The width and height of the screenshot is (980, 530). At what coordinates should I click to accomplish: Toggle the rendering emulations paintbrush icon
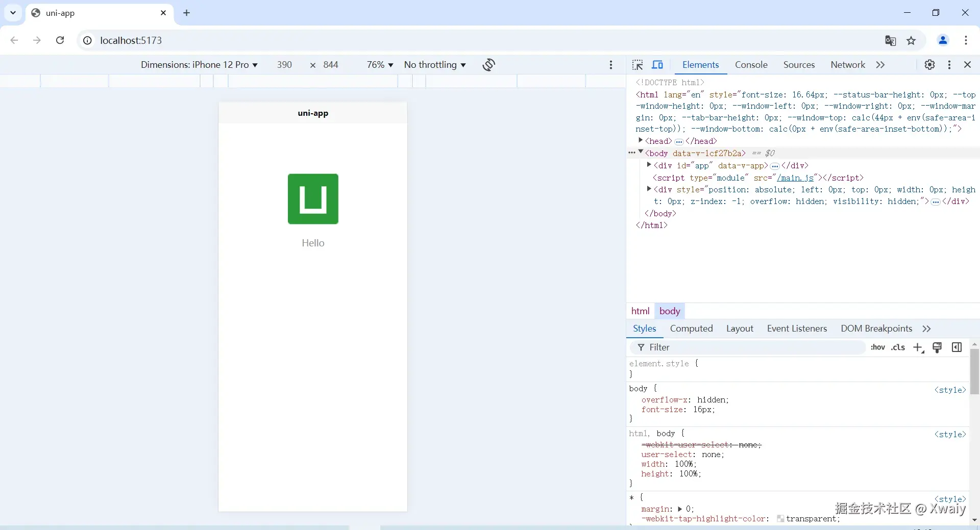pos(937,347)
